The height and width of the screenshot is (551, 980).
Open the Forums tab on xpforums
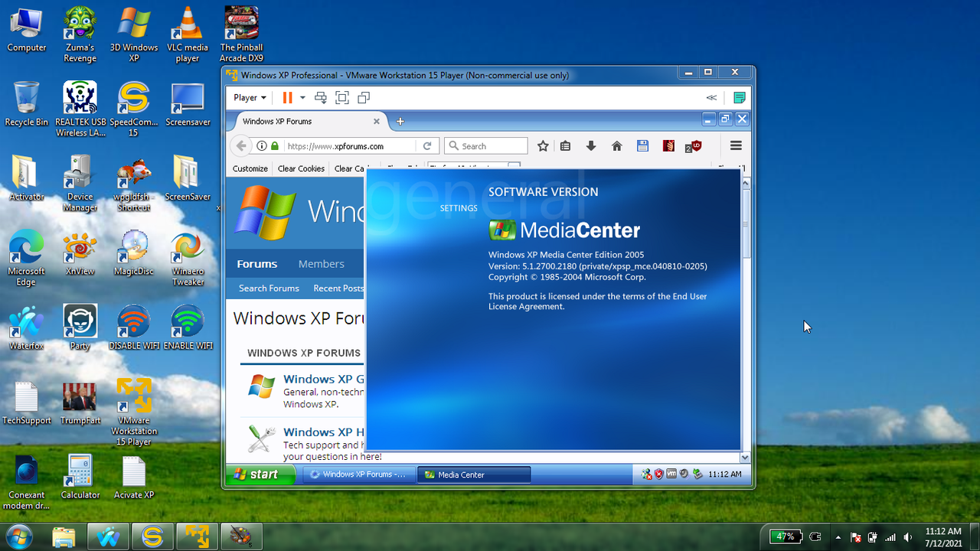click(257, 263)
